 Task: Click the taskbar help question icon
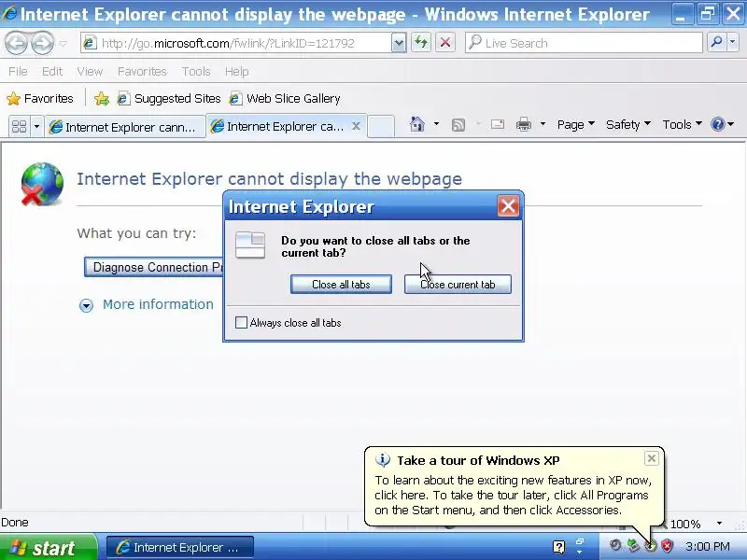point(558,547)
